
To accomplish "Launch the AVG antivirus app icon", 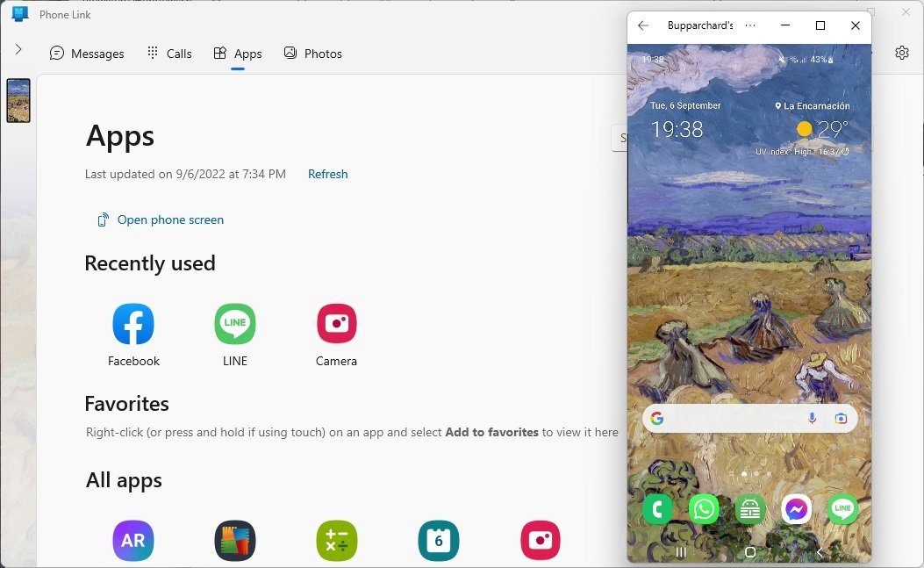I will [x=234, y=541].
